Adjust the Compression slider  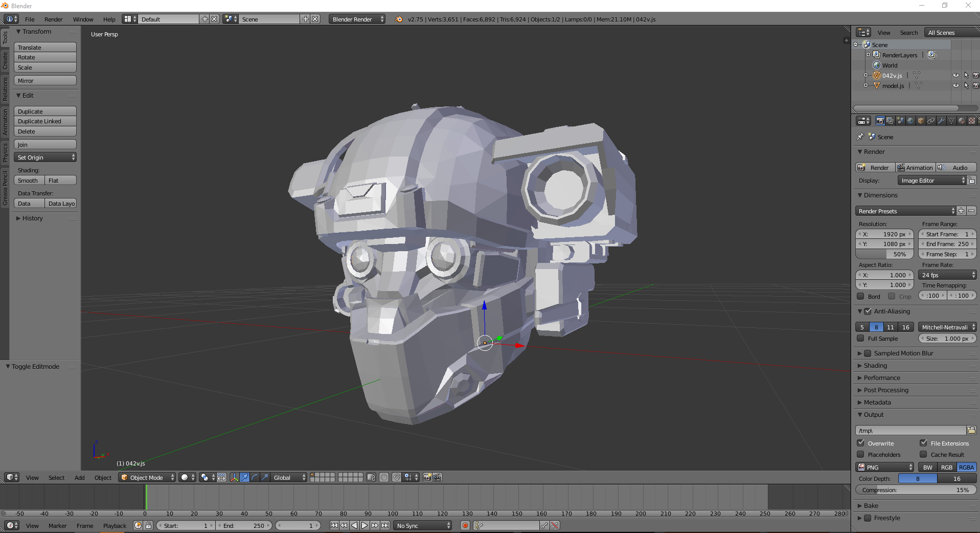[915, 490]
